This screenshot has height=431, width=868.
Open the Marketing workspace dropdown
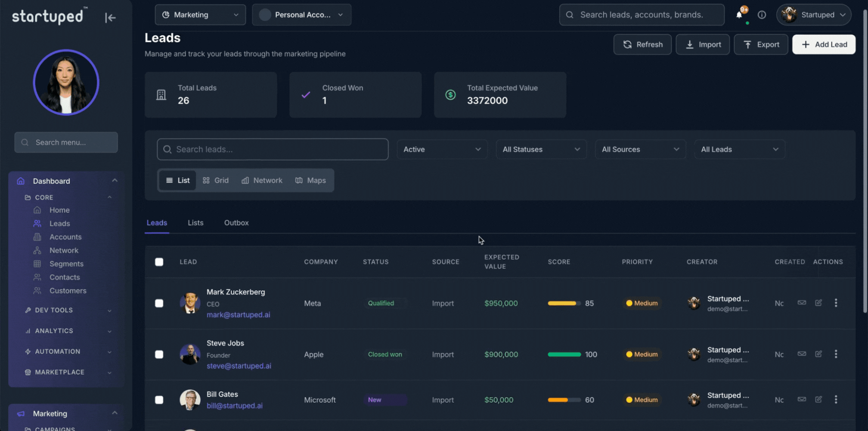pos(200,15)
